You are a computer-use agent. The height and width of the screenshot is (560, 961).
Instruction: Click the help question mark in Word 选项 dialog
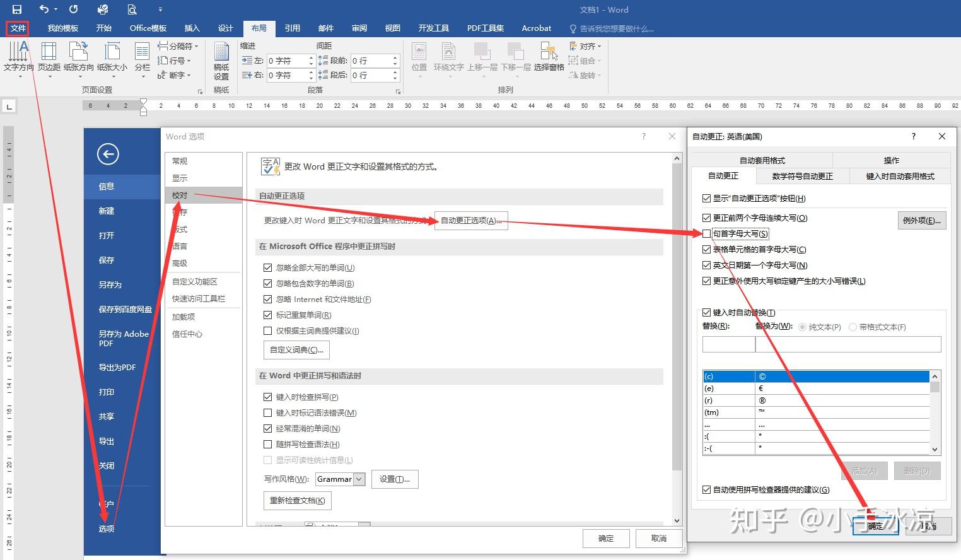pos(644,136)
